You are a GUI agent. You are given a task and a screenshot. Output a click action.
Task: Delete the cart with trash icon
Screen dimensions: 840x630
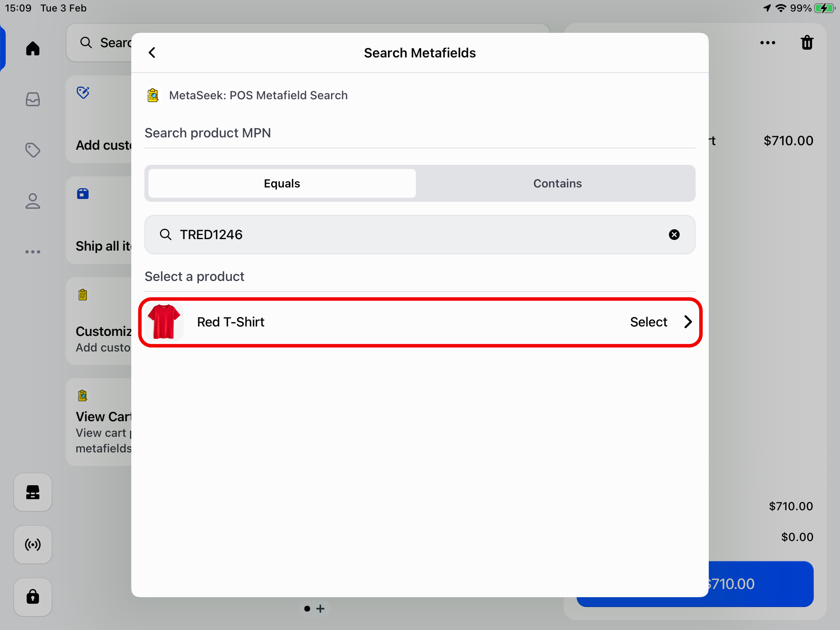click(807, 43)
